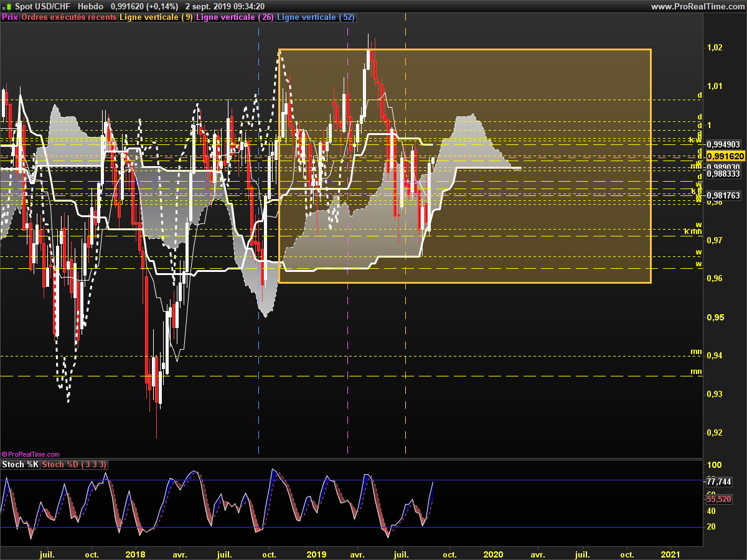Open the Ligne verticale (9) label

tap(156, 17)
